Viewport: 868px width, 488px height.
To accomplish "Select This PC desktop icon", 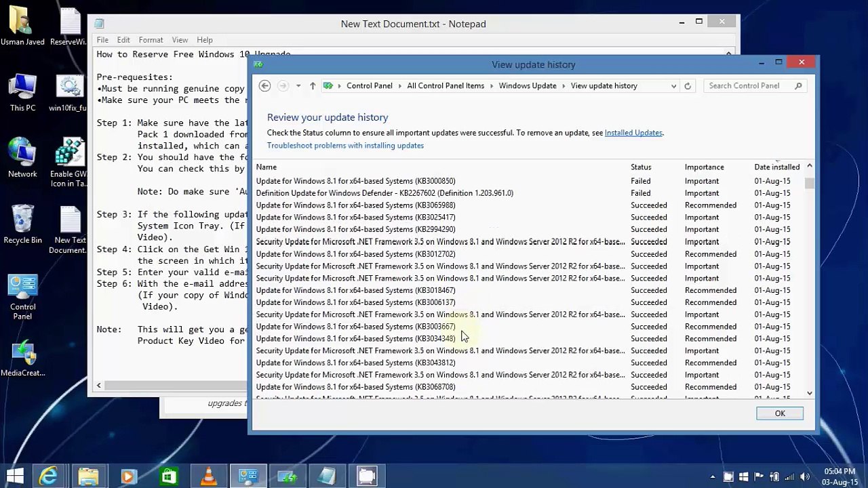I will 22,94.
